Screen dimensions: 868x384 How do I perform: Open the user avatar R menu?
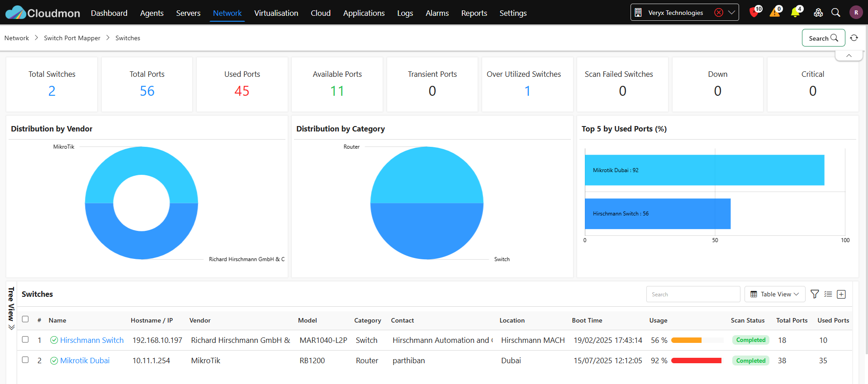[856, 13]
